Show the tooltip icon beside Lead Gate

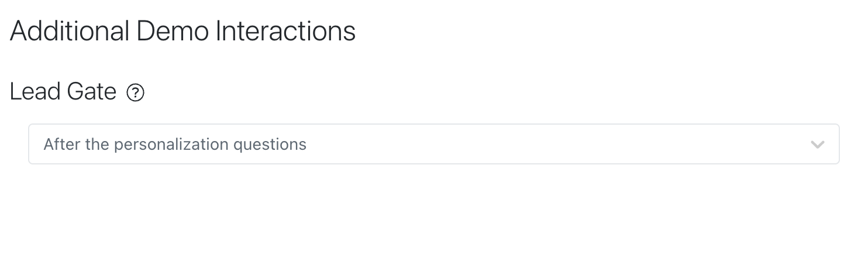pos(136,92)
